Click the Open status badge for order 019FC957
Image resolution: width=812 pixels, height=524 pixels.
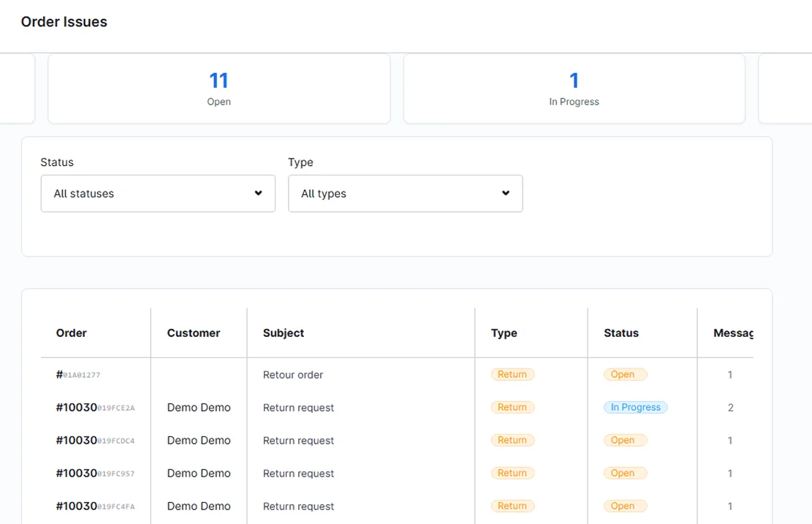625,474
